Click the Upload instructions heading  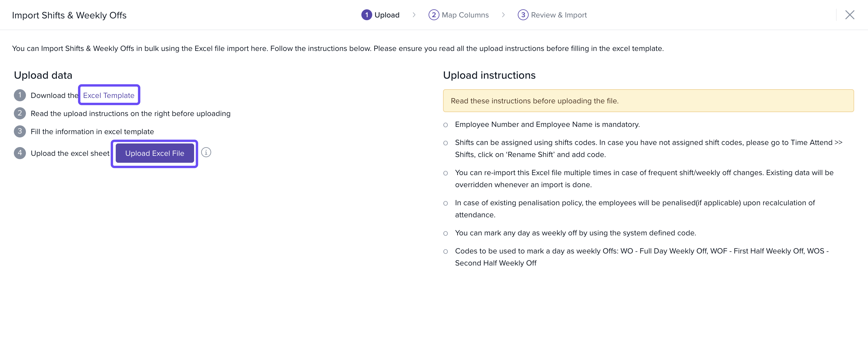click(489, 75)
